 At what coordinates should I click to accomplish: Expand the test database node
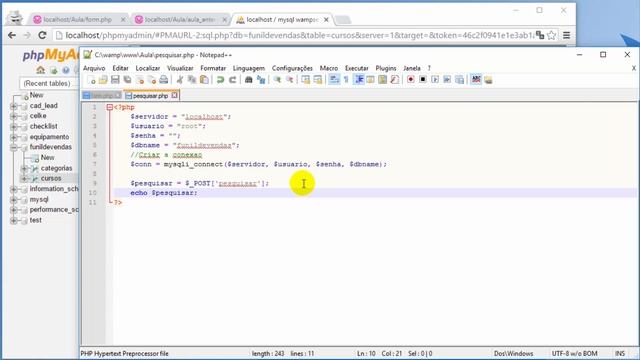[13, 221]
